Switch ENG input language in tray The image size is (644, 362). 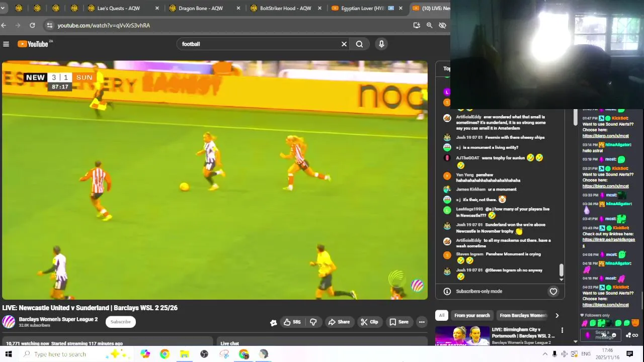point(586,354)
